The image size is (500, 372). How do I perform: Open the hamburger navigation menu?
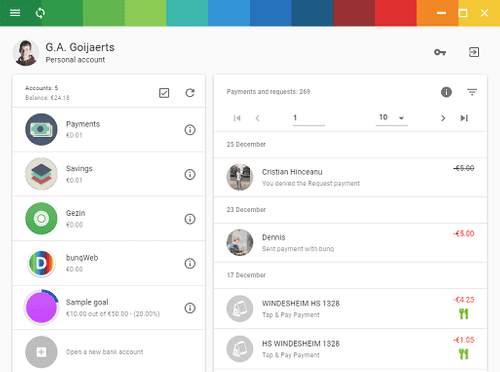(15, 13)
